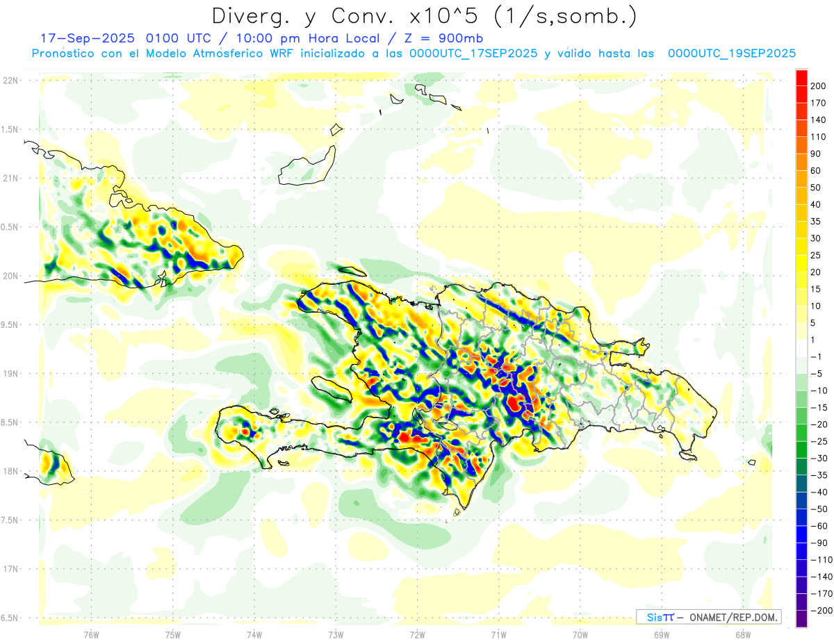Screen dimensions: 834x644
Task: Click the '72W' longitude label
Action: [417, 635]
